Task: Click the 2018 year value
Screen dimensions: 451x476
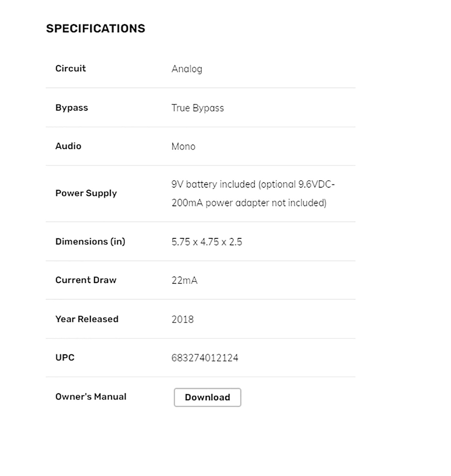Action: pos(182,319)
